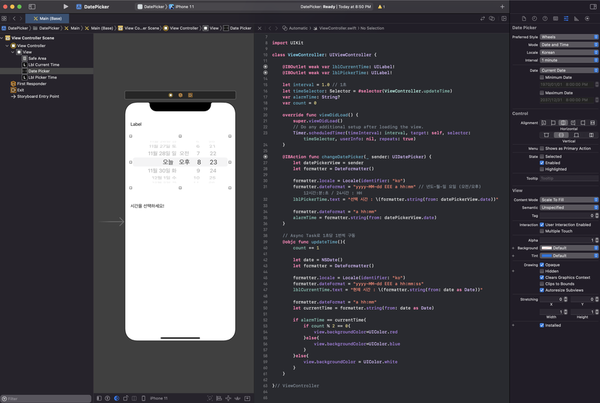Click the DatePicker scheme selector in the toolbar
The image size is (600, 403).
click(x=150, y=7)
